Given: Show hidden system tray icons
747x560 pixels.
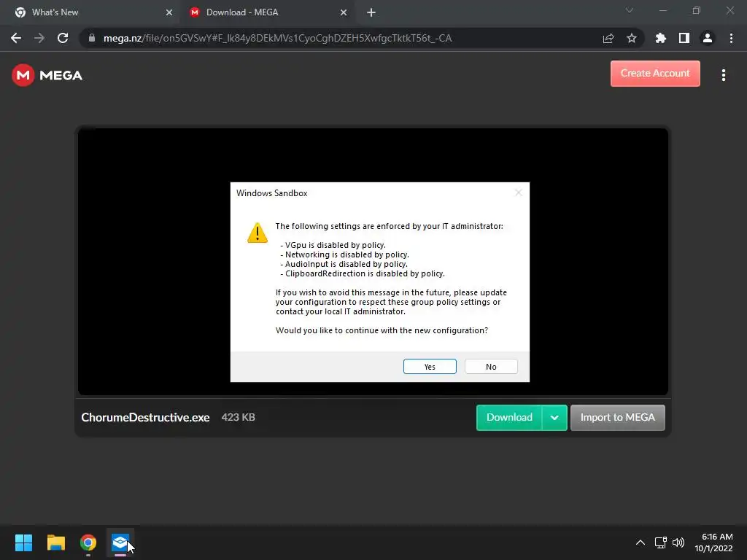Looking at the screenshot, I should click(640, 542).
